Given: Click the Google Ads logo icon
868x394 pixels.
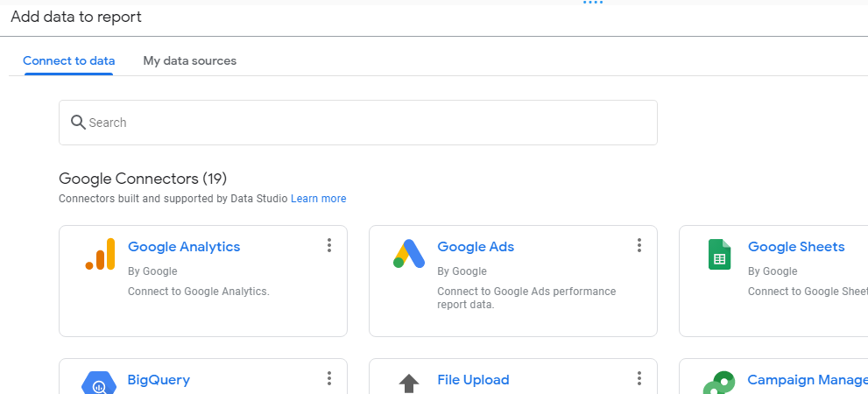Looking at the screenshot, I should (409, 254).
